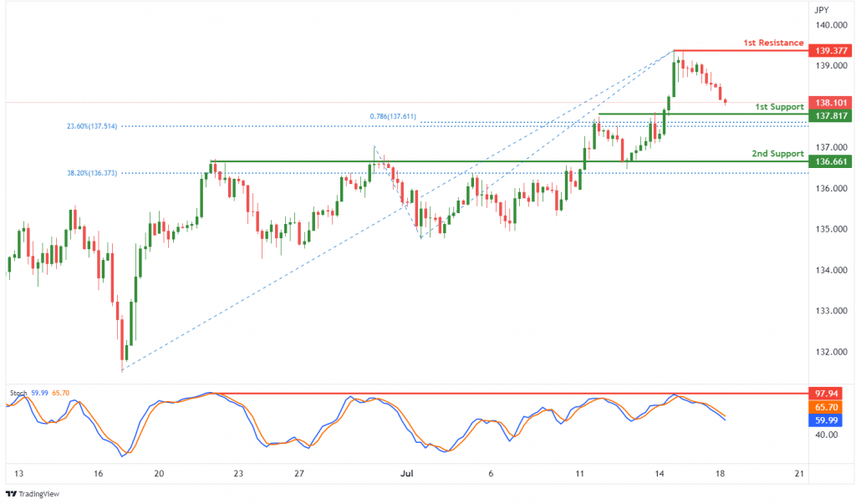Screen dimensions: 856x504
Task: Select the 1st Support label
Action: (x=779, y=107)
